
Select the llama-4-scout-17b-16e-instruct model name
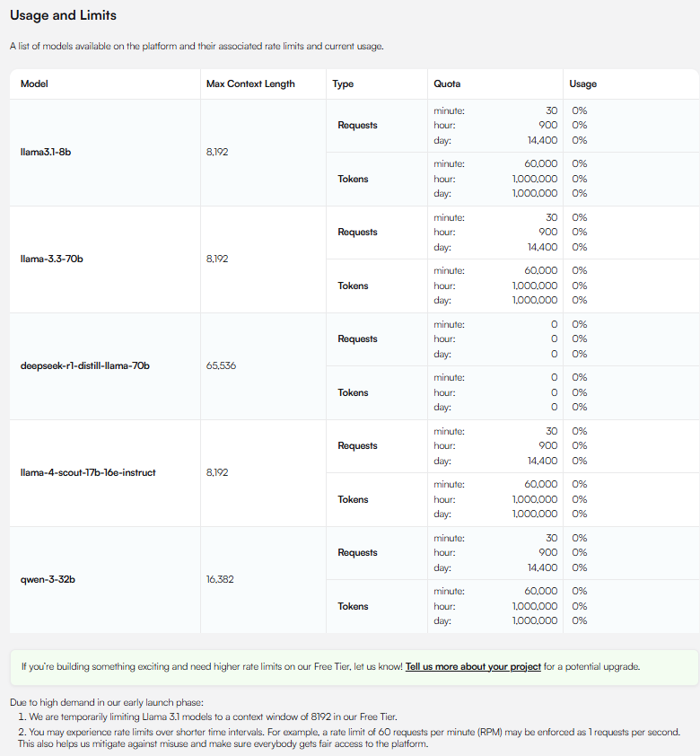point(88,473)
